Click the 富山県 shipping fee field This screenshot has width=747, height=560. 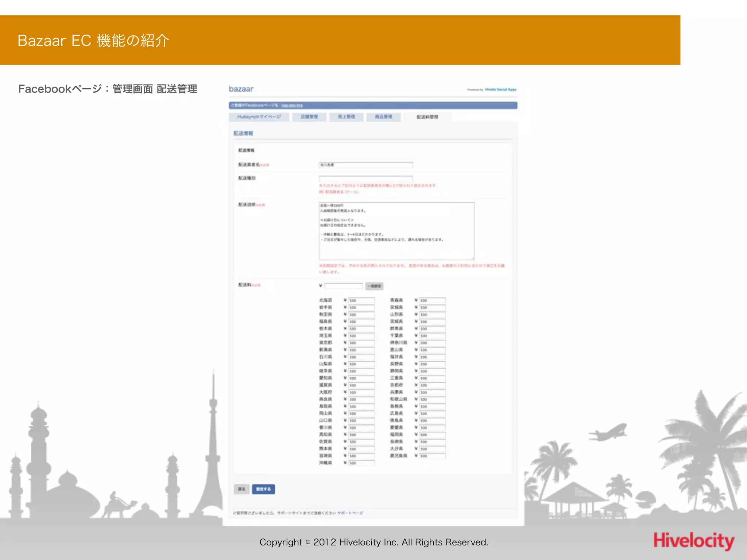(x=432, y=350)
